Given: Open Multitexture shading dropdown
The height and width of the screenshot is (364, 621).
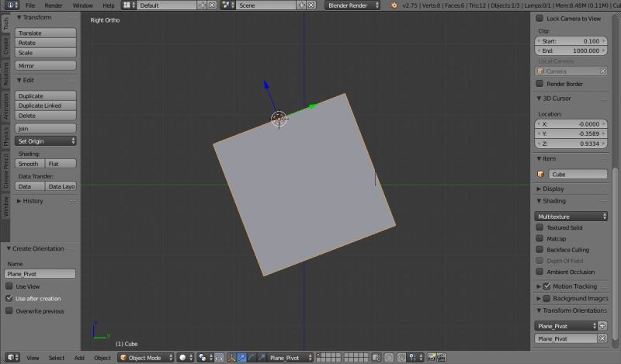Looking at the screenshot, I should click(571, 217).
